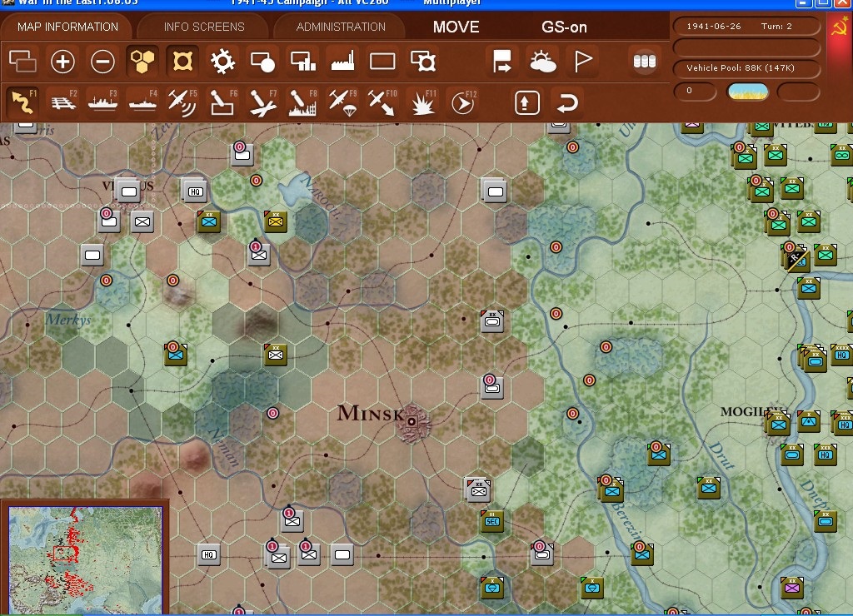
Task: Toggle the unit counters overlay icon
Action: coord(22,61)
